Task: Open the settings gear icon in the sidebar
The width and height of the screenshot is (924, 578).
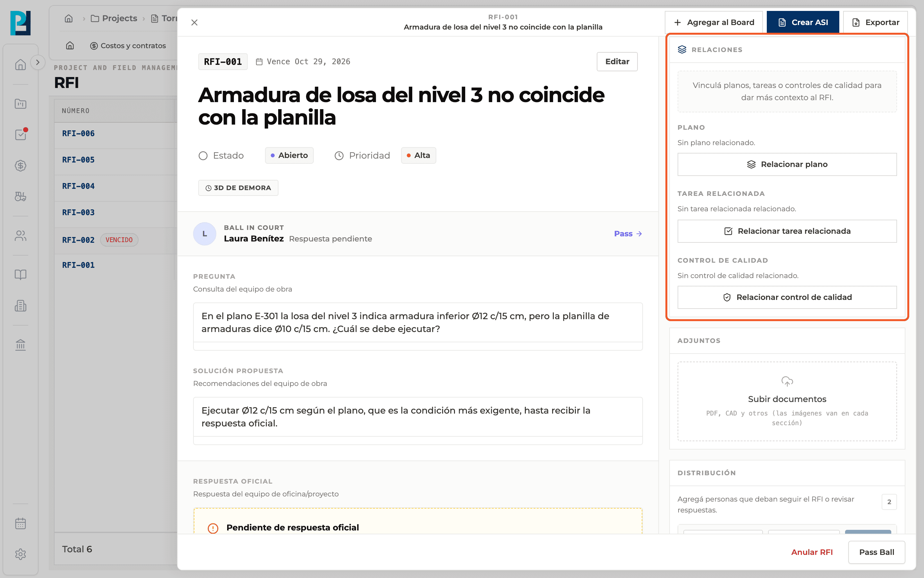Action: coord(20,554)
